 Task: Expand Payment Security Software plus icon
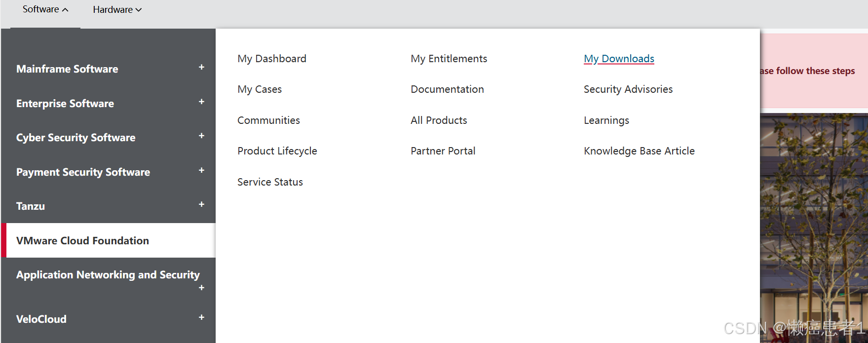point(201,170)
